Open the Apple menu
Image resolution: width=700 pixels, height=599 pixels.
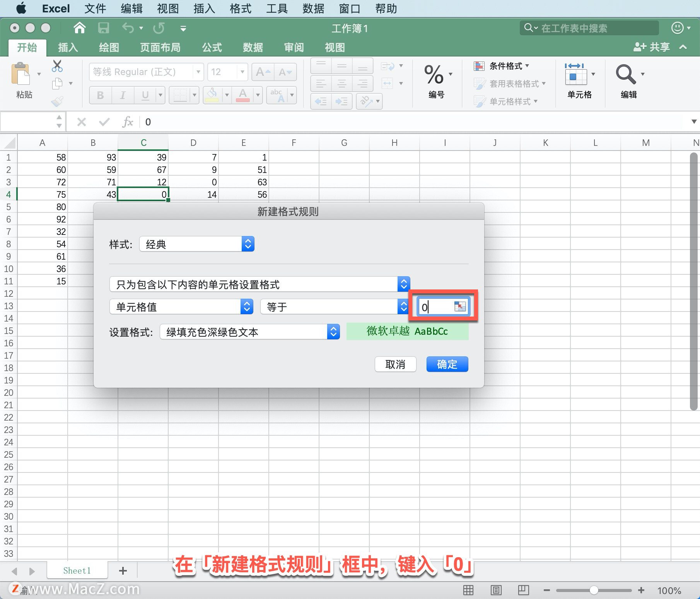21,8
